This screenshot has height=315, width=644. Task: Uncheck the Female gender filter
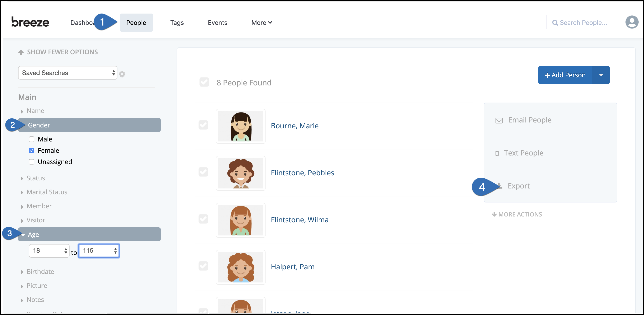pos(32,150)
